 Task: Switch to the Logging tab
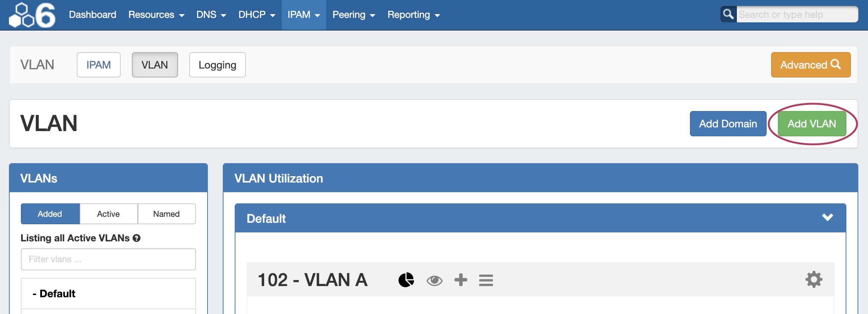coord(217,65)
